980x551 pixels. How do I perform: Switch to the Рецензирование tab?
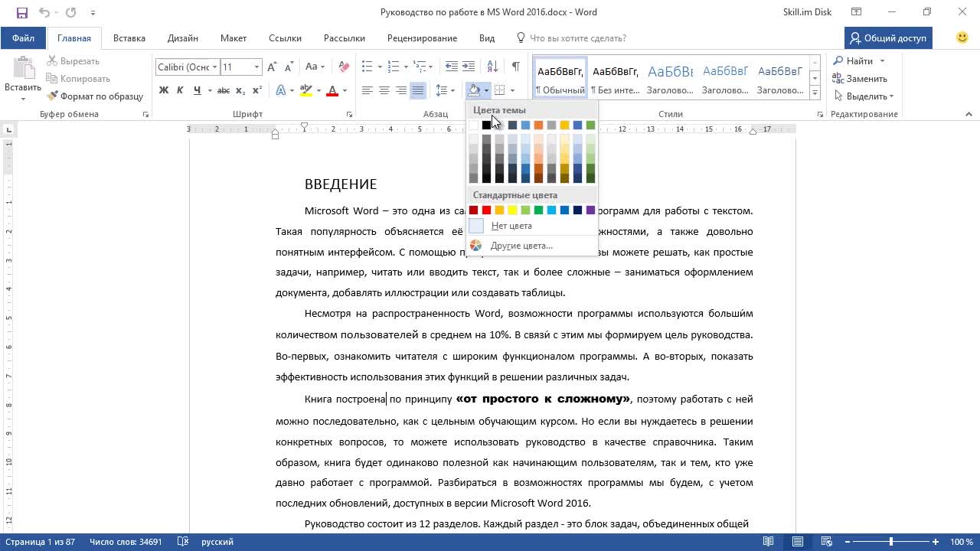click(422, 38)
